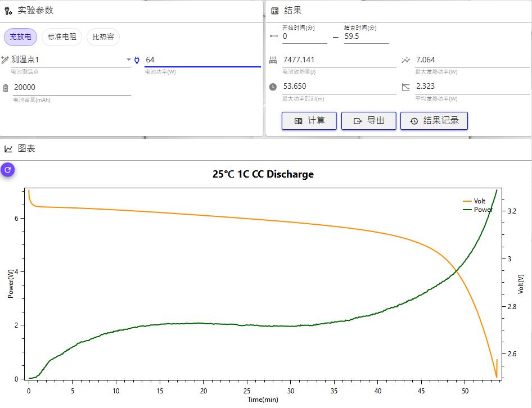Click the purple chart refresh icon
Screen dimensions: 532x408
pyautogui.click(x=7, y=169)
